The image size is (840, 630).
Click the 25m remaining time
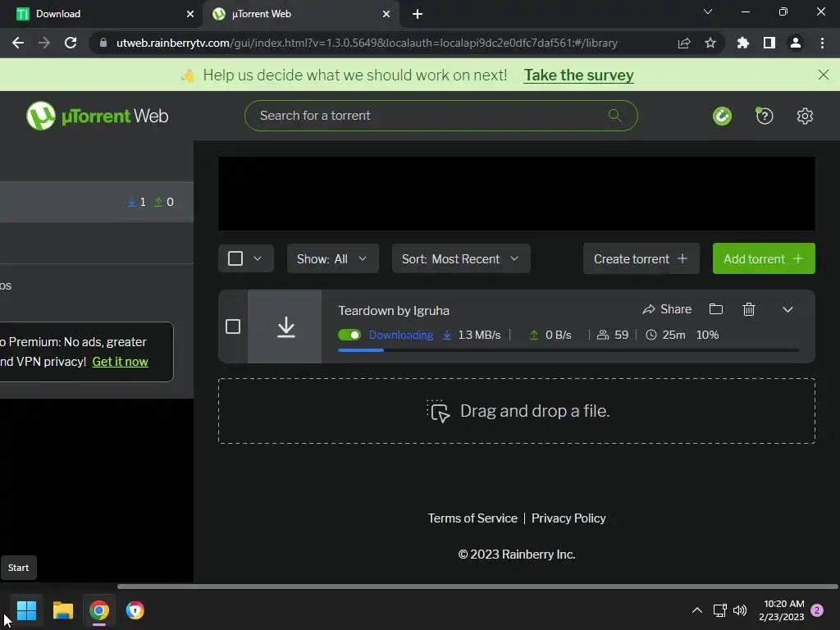[673, 335]
